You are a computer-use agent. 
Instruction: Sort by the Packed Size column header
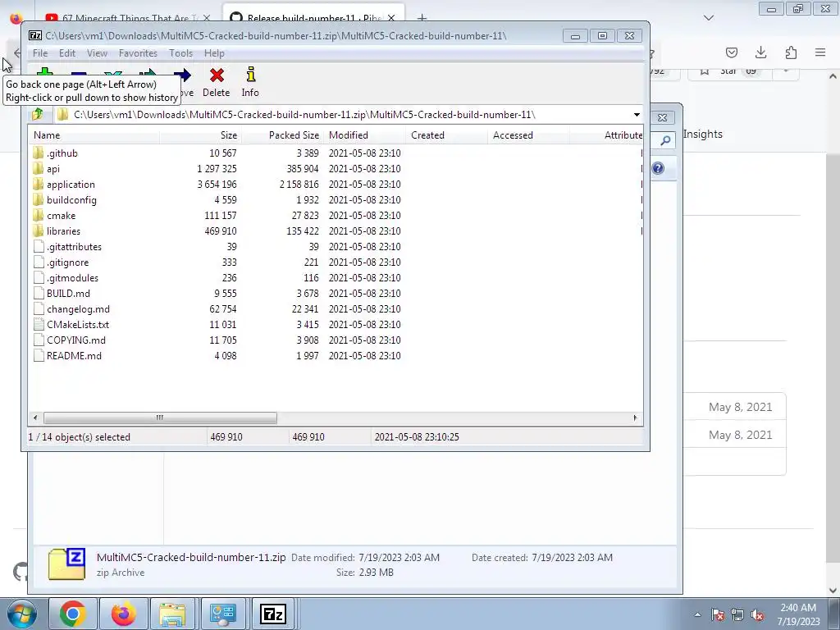pos(282,135)
